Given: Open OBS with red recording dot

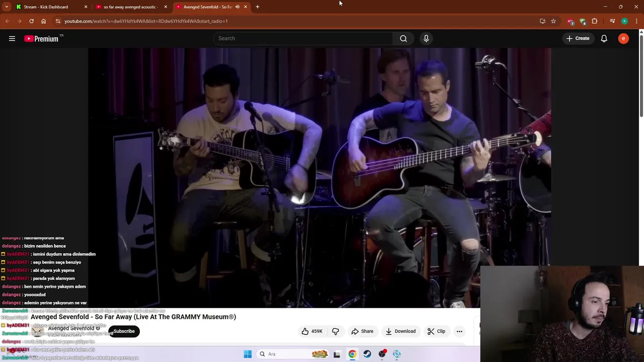Looking at the screenshot, I should [382, 354].
